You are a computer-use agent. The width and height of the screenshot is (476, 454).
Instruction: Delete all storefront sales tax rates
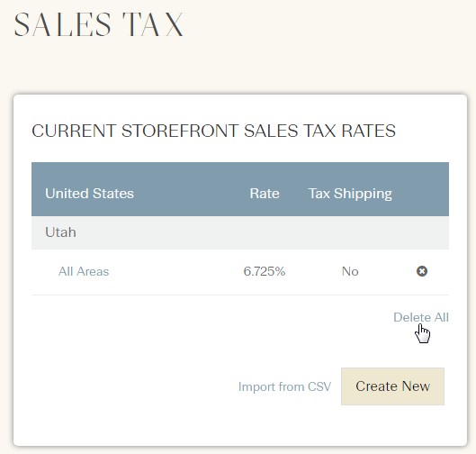coord(421,317)
